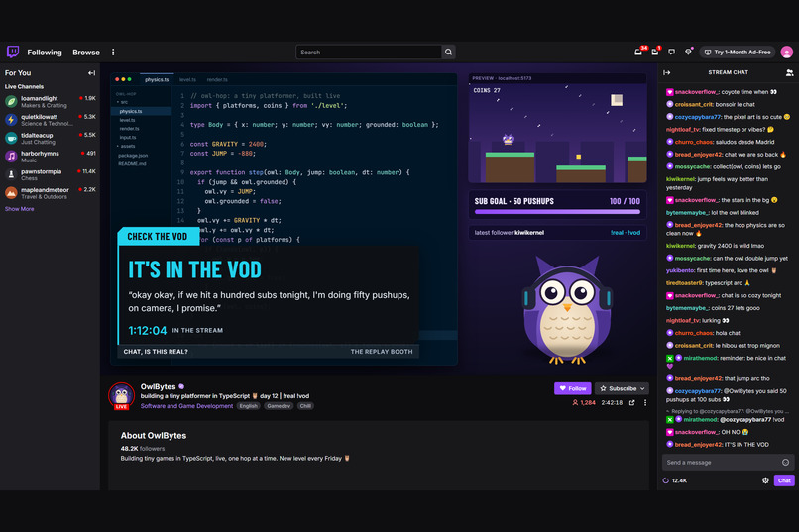Click the quietkilowatt lightning avatar

[x=11, y=120]
